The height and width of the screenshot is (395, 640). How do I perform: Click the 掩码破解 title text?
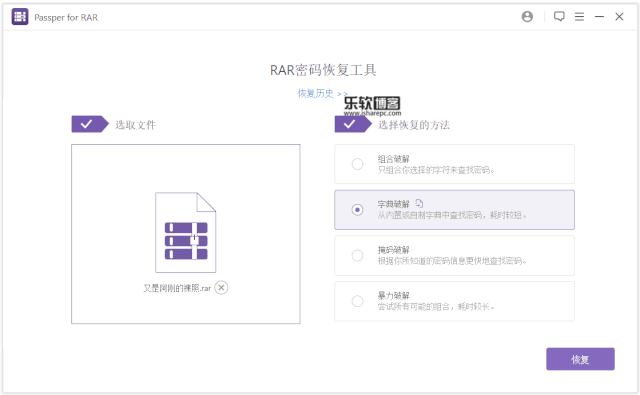tap(393, 250)
